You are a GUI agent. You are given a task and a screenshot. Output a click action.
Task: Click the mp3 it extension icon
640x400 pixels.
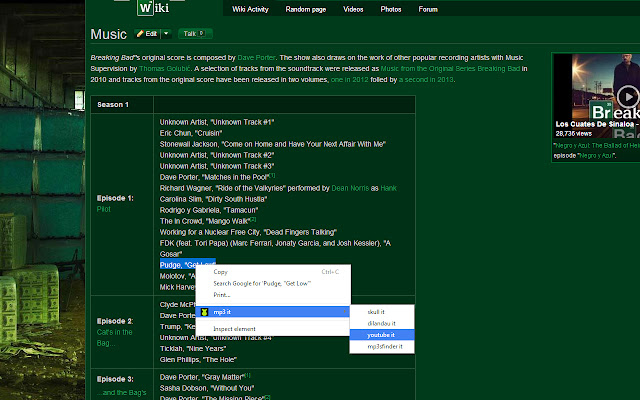[x=204, y=312]
